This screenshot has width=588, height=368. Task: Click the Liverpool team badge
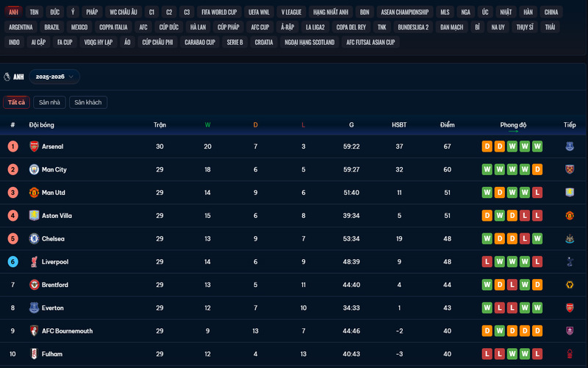34,262
